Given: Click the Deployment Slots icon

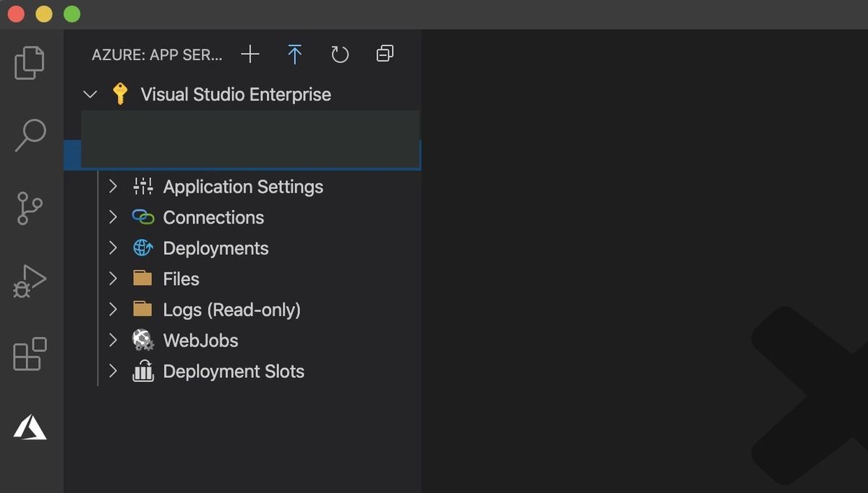Looking at the screenshot, I should pos(143,371).
